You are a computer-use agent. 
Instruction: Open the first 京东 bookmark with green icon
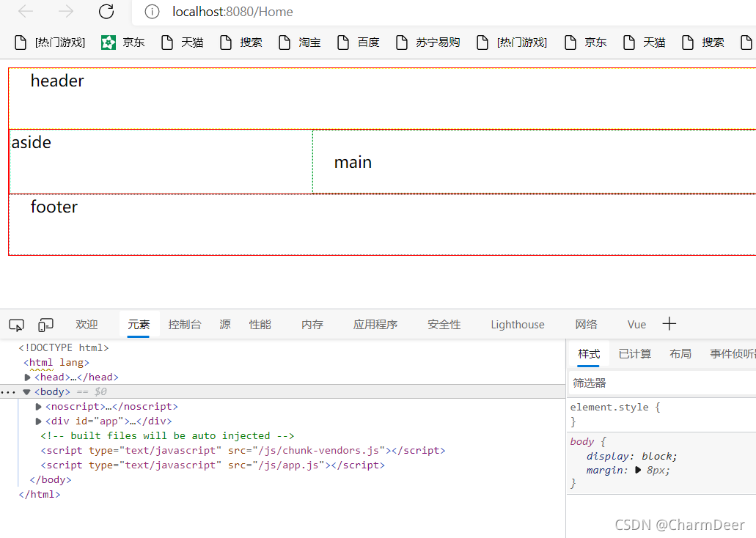[123, 43]
